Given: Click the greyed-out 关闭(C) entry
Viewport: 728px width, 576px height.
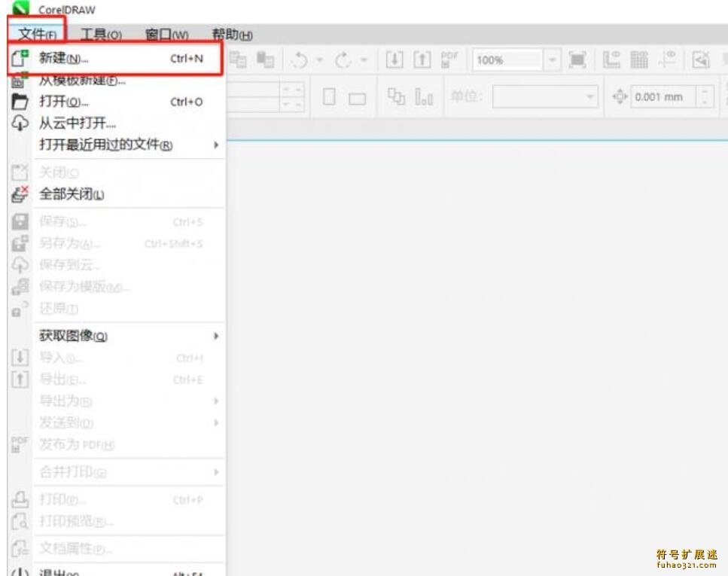Looking at the screenshot, I should [x=115, y=172].
